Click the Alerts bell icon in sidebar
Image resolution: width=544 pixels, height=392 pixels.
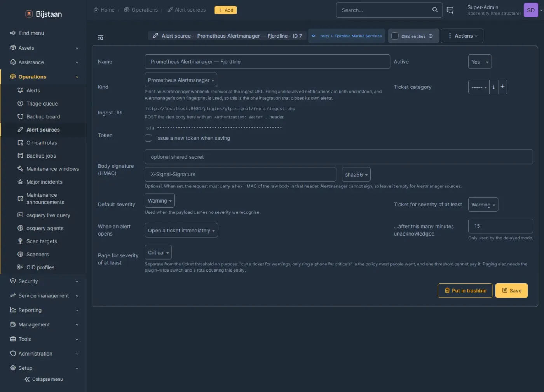(20, 90)
